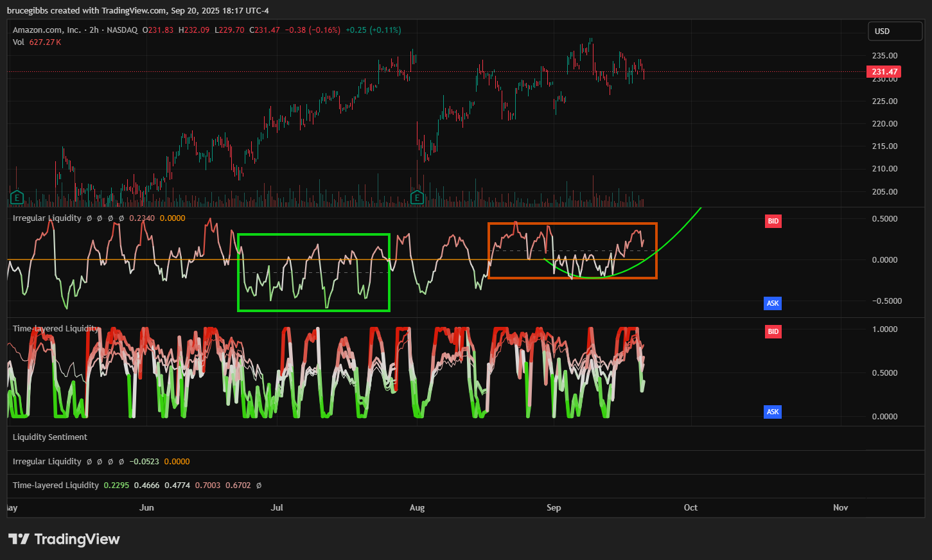Click the earnings E marker near May
The height and width of the screenshot is (560, 932).
17,197
